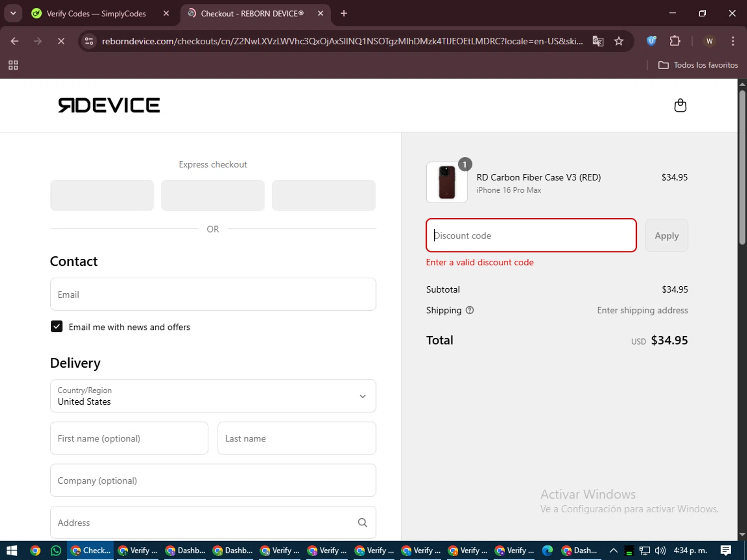Viewport: 747px width, 560px height.
Task: Open the notification center icon
Action: tap(726, 551)
